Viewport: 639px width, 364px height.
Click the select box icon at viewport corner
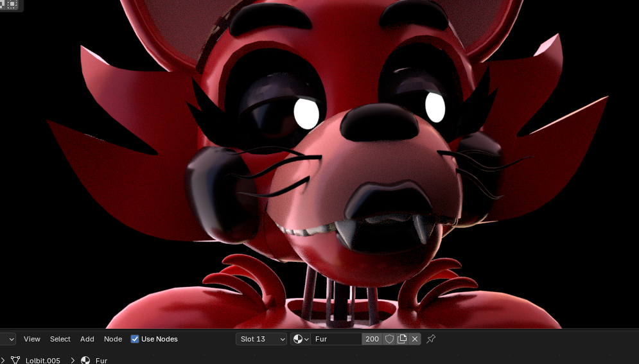tap(12, 4)
